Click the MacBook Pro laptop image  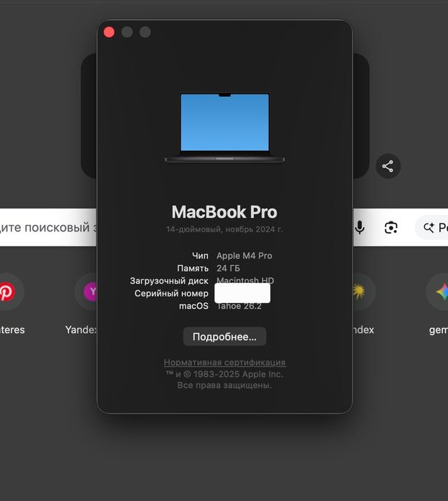pos(224,128)
